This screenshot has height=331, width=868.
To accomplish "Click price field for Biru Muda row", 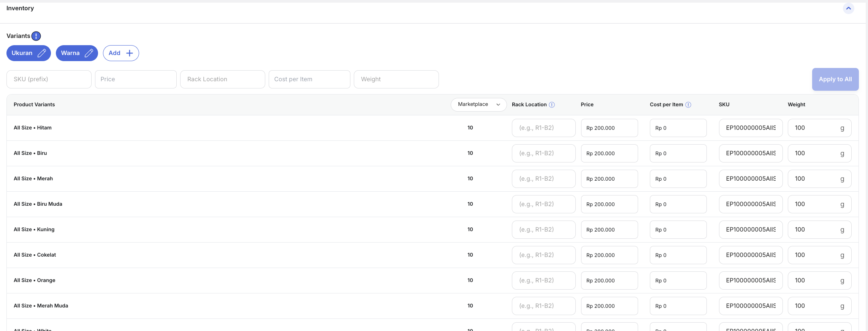I will pyautogui.click(x=610, y=204).
